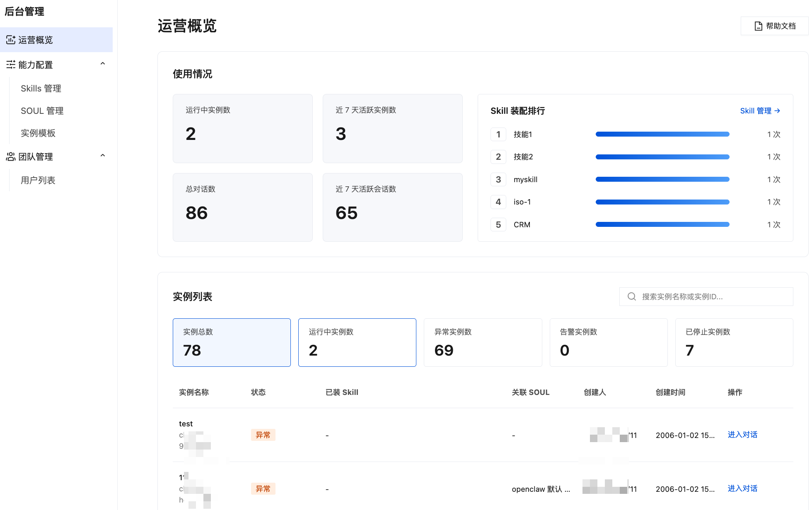Image resolution: width=812 pixels, height=510 pixels.
Task: Focus the 搜索实例名称或实例ID search field
Action: 706,296
